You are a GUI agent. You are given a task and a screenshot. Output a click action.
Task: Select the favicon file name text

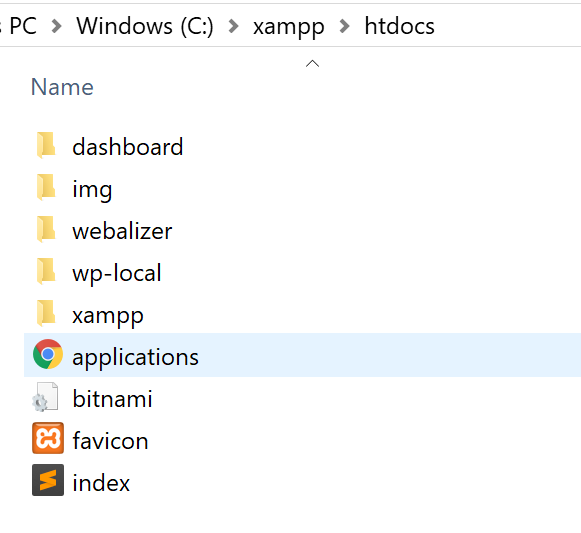click(110, 441)
